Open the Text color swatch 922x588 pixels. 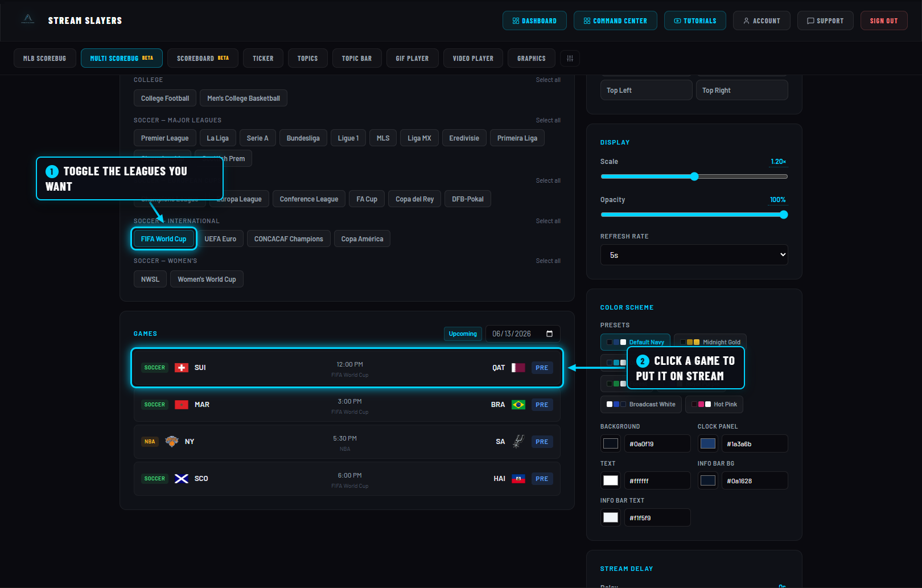[x=611, y=480]
